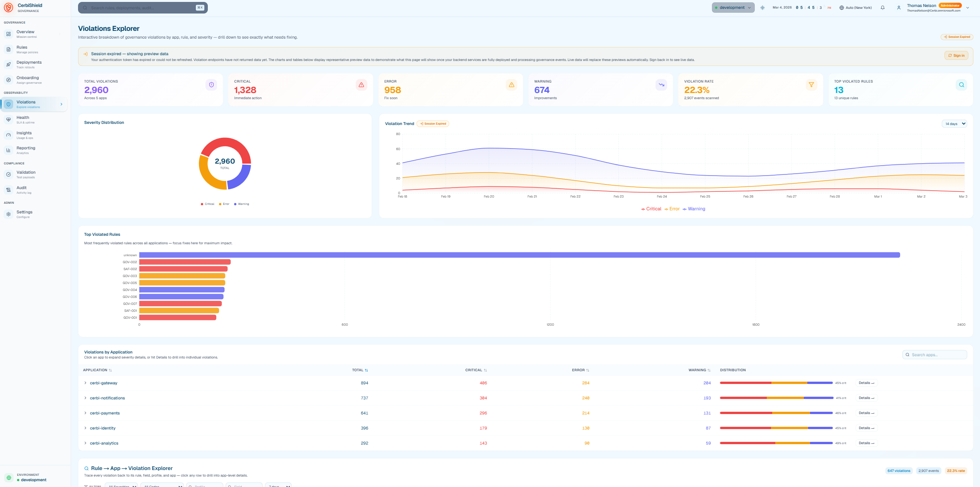Click the user profile avatar icon

(899, 8)
